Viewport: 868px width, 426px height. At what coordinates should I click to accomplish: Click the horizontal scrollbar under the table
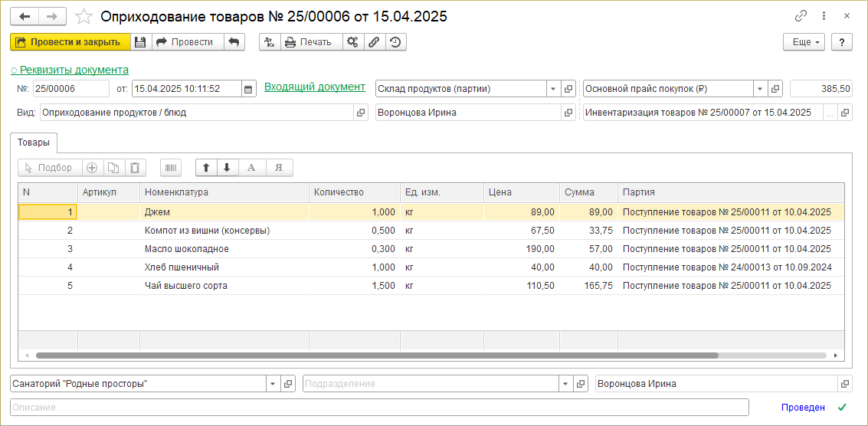pos(375,356)
